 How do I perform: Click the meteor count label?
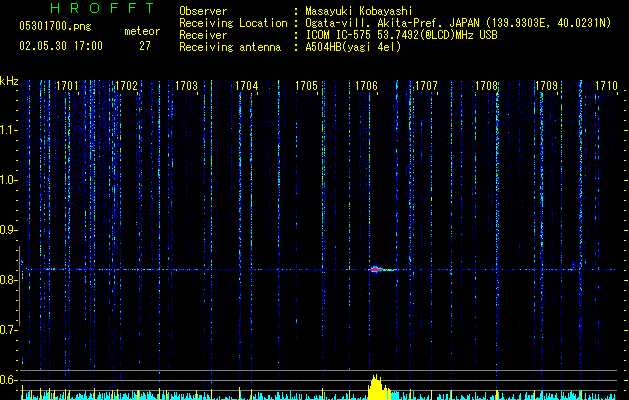[142, 31]
